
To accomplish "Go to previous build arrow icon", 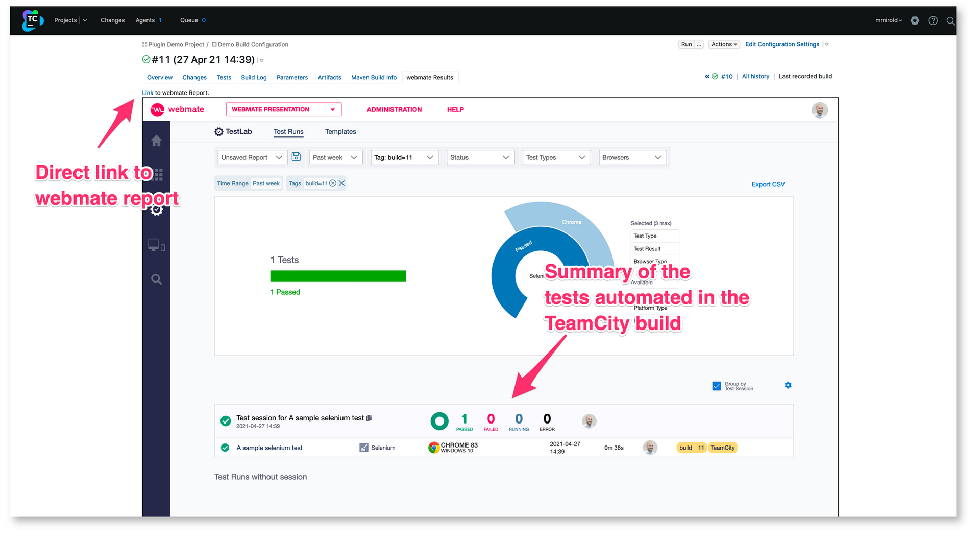I will pos(707,76).
